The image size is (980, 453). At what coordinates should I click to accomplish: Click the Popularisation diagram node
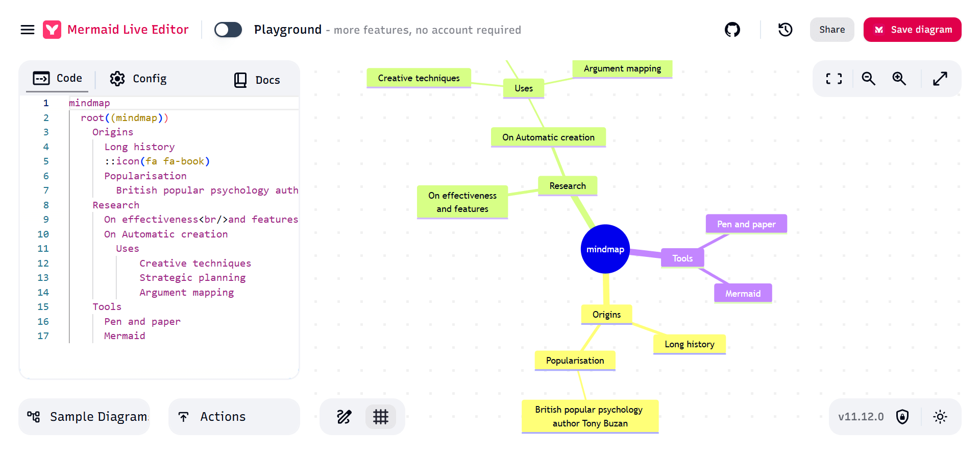(575, 361)
